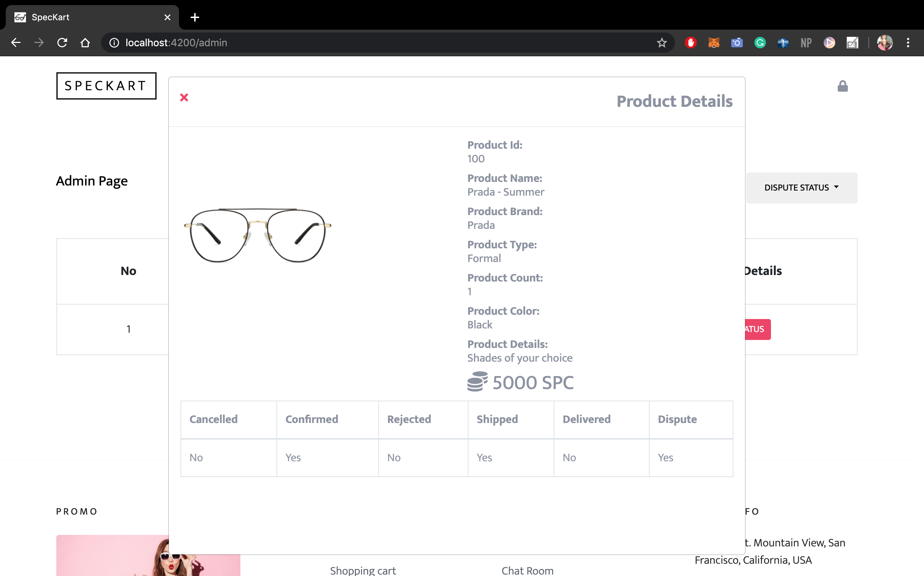The width and height of the screenshot is (924, 576).
Task: Go to the browser home page icon
Action: click(x=85, y=43)
